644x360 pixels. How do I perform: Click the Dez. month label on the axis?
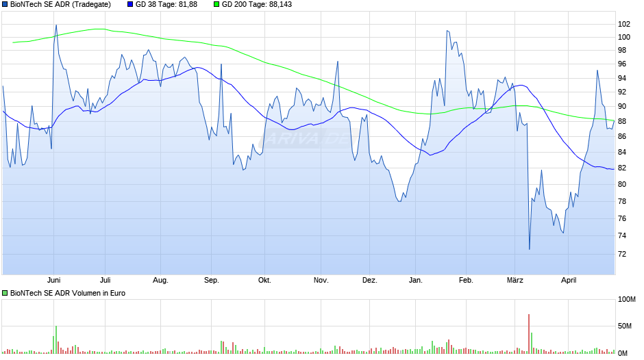[x=370, y=280]
